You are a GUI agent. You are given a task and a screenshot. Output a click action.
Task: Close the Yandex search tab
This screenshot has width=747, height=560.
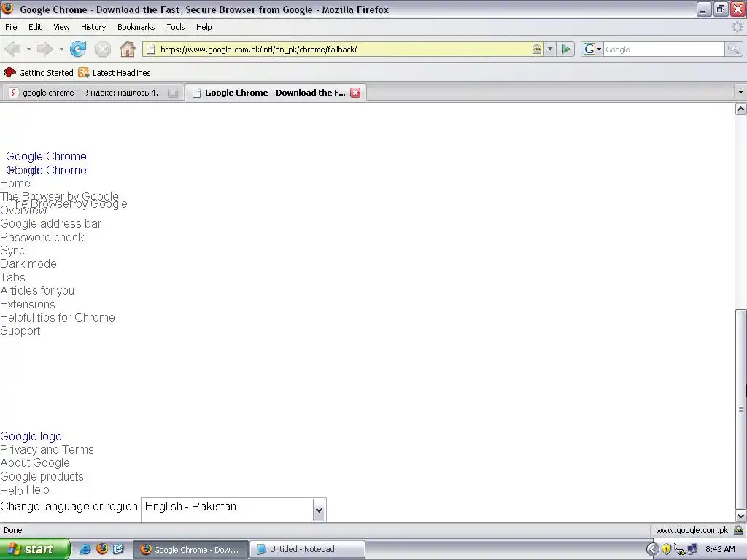click(174, 93)
